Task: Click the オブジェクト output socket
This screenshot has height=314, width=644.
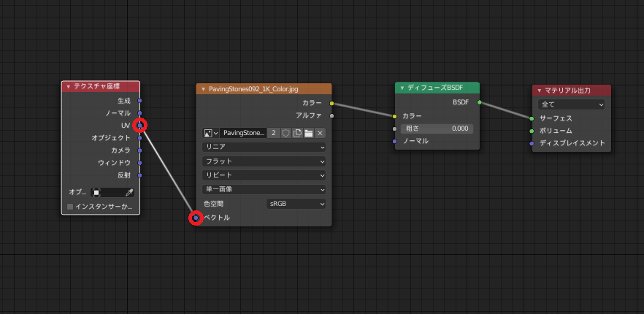Action: point(139,138)
